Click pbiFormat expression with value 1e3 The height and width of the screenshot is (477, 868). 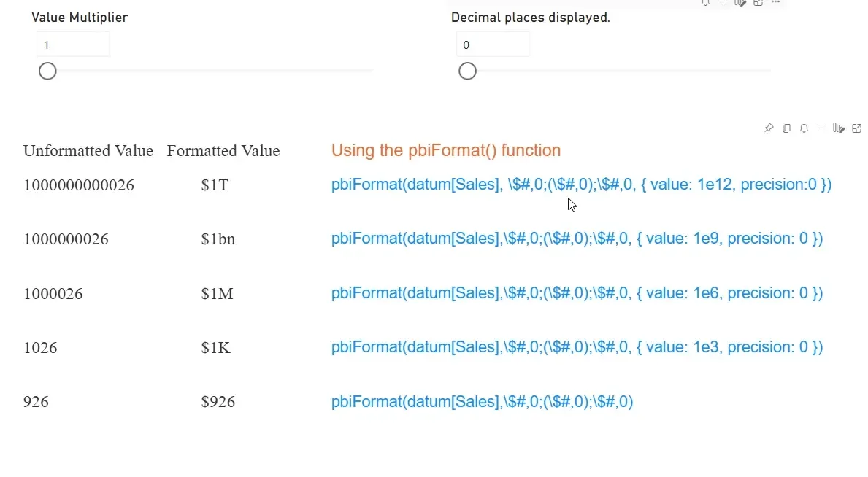pyautogui.click(x=577, y=347)
